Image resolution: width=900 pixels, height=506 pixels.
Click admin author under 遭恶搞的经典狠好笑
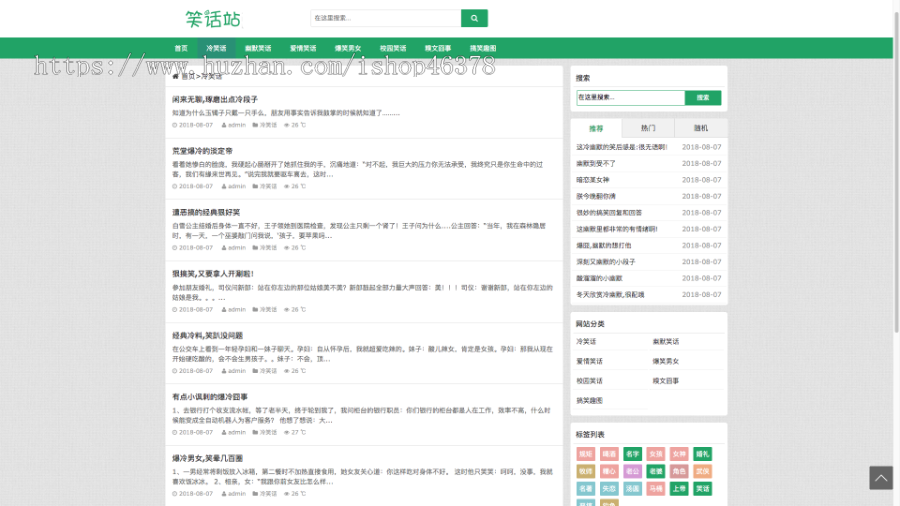pos(236,248)
